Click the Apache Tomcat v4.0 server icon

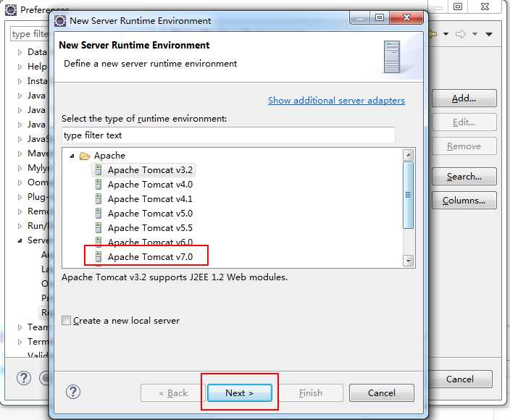click(99, 185)
